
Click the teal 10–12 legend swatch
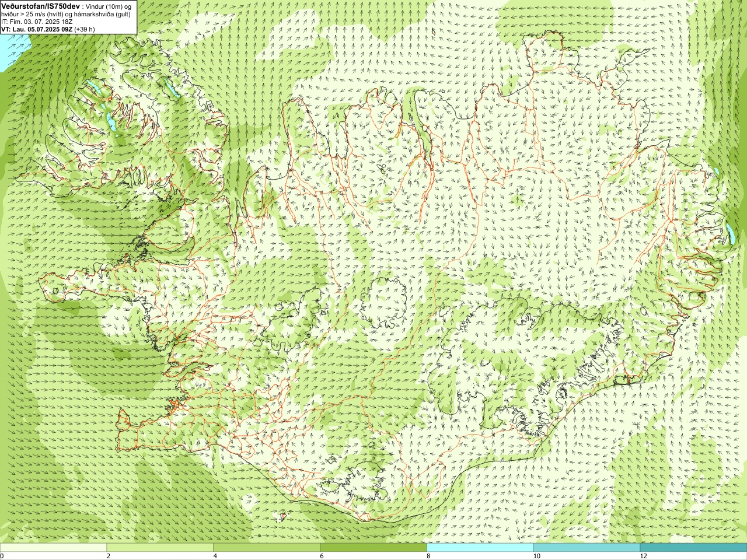coord(587,548)
